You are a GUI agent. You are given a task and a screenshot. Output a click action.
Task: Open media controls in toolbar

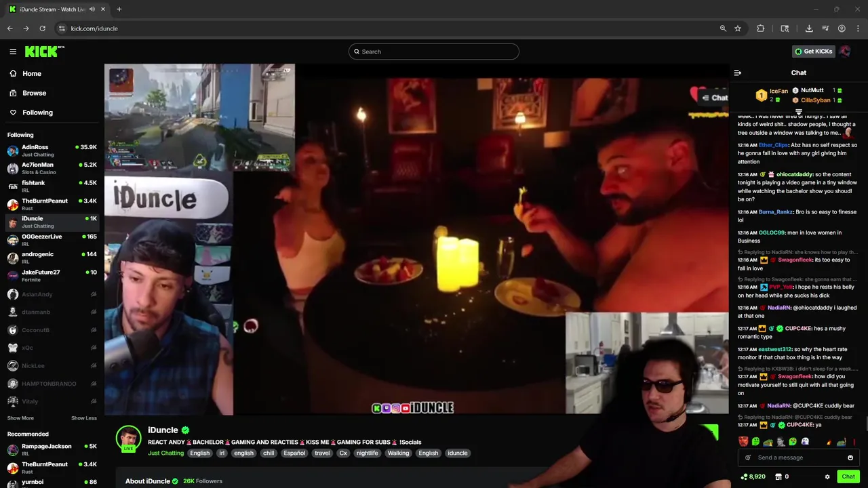[x=825, y=28]
